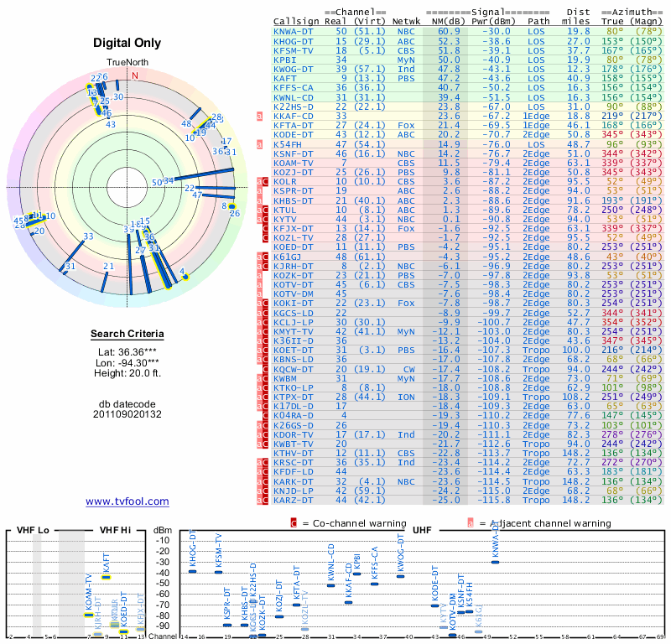Click the NM(dB) column header

point(449,22)
